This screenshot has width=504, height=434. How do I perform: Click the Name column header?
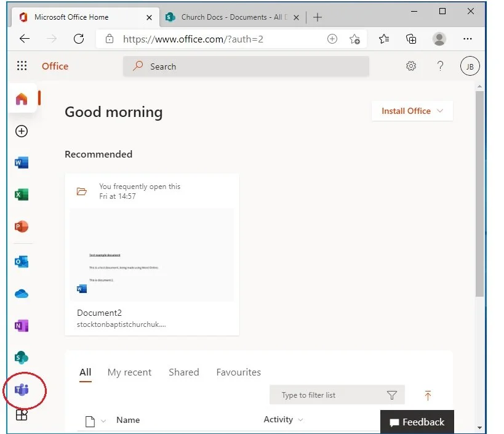(x=128, y=420)
